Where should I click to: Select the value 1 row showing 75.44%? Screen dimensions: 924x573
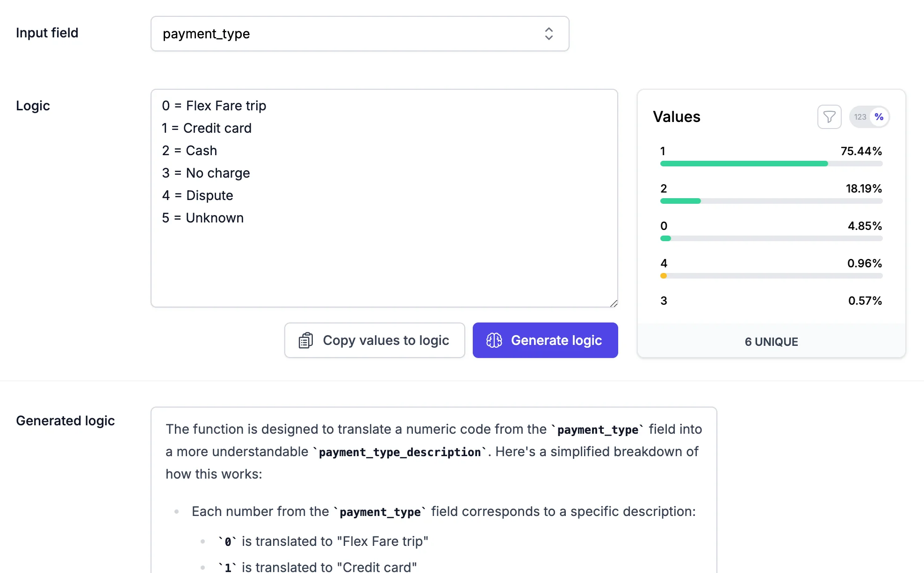pos(771,151)
